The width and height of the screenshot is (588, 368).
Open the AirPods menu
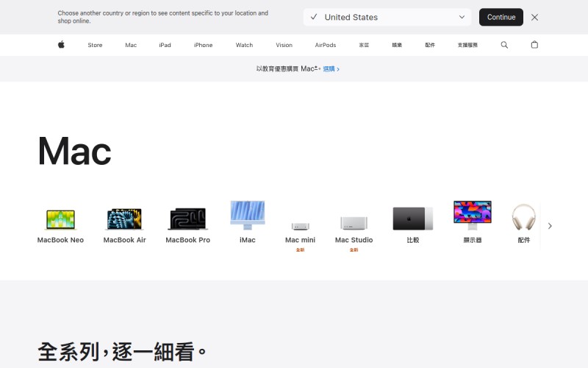tap(326, 45)
